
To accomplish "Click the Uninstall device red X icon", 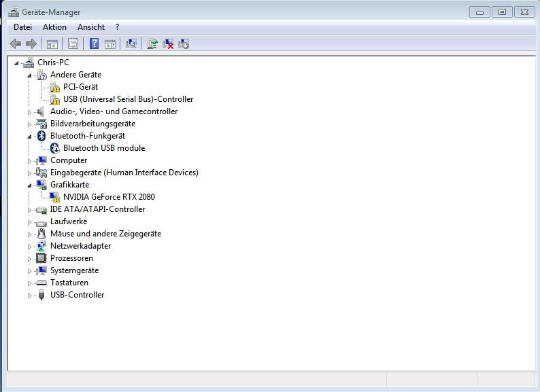I will 168,43.
